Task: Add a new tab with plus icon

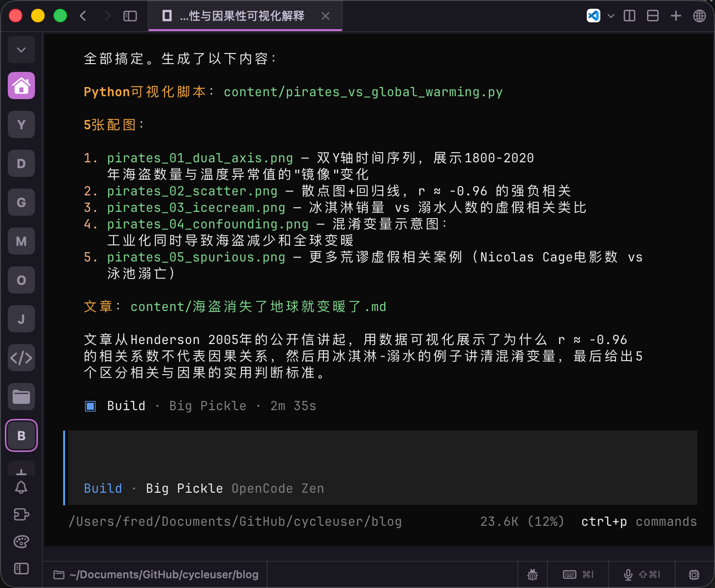Action: (x=676, y=16)
